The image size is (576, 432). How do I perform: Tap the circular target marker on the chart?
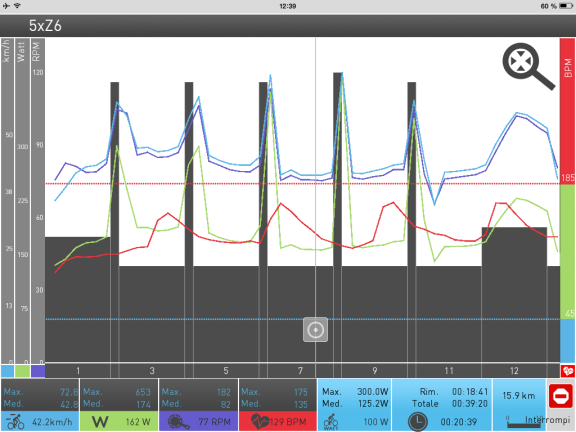(316, 330)
